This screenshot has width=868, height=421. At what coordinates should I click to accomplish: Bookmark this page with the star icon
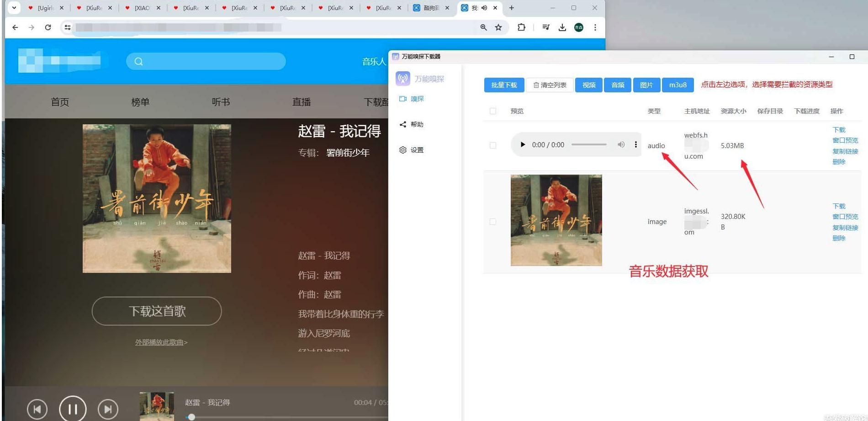[498, 27]
